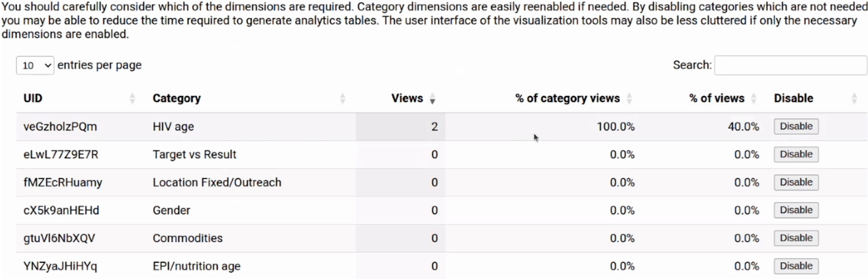868x279 pixels.
Task: Disable the HIV age category
Action: pyautogui.click(x=795, y=126)
